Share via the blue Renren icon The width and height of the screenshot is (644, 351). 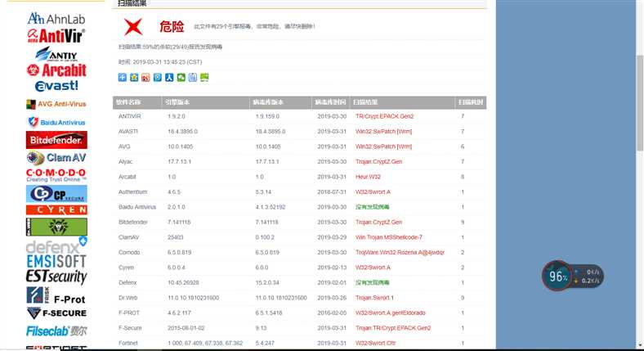[169, 77]
